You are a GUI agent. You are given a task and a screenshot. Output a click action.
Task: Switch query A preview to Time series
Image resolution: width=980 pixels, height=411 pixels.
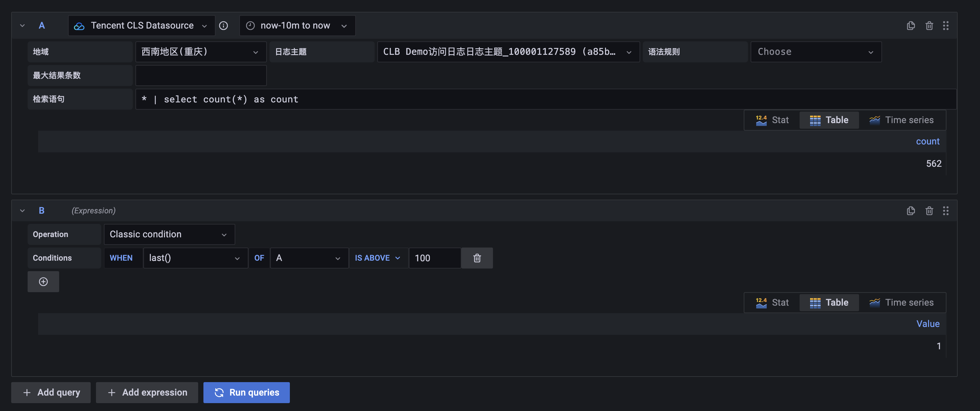click(902, 120)
